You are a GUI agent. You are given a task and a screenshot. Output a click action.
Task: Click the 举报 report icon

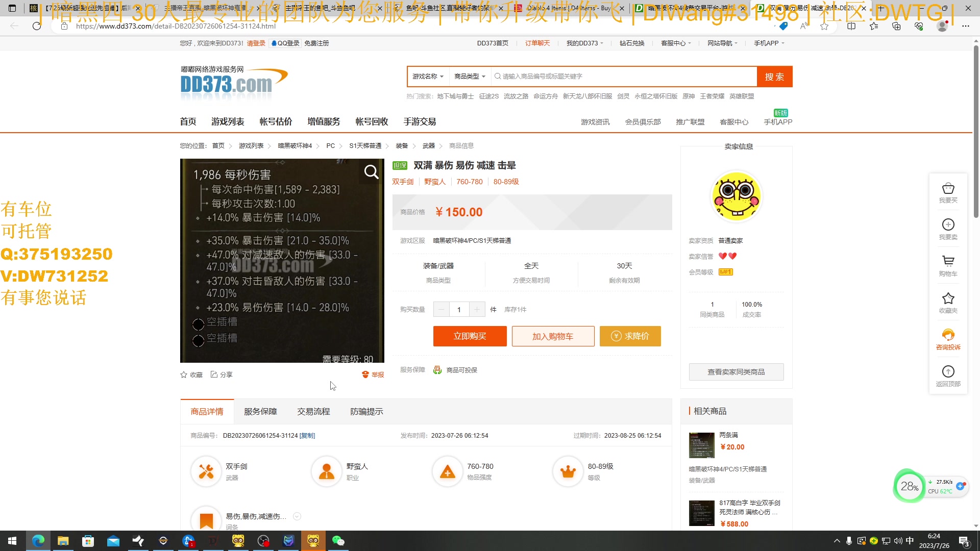point(373,374)
